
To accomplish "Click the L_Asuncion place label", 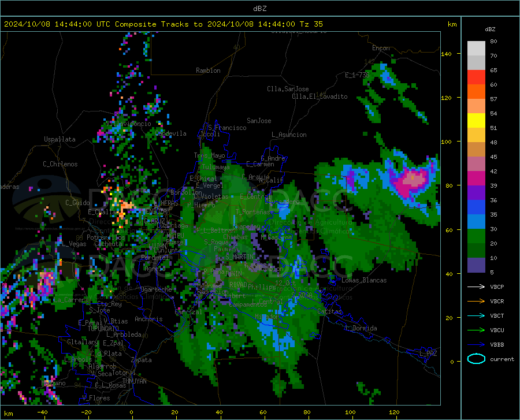I will (x=289, y=135).
